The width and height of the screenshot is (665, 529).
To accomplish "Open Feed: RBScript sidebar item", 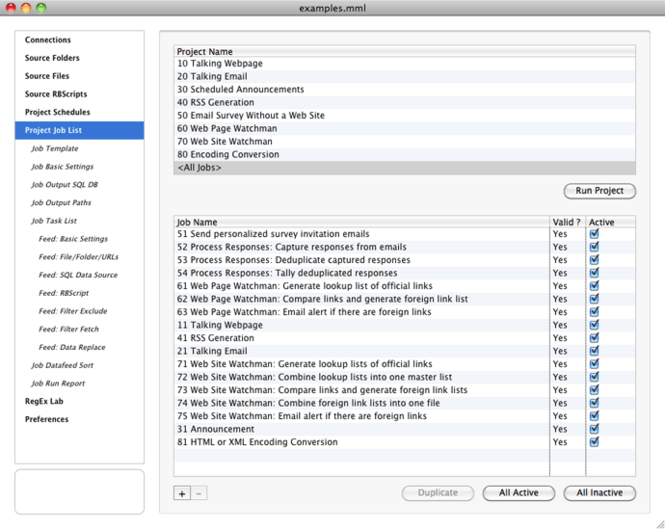I will [79, 293].
